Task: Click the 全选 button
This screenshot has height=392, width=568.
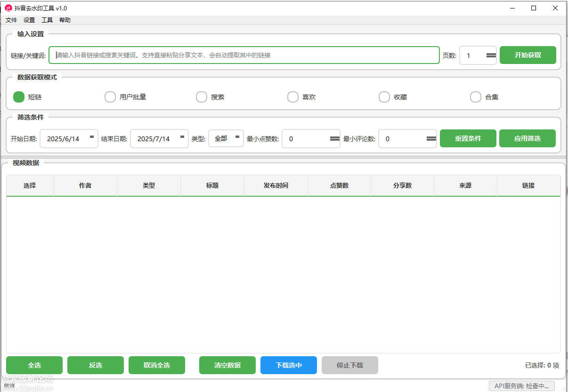Action: tap(34, 365)
